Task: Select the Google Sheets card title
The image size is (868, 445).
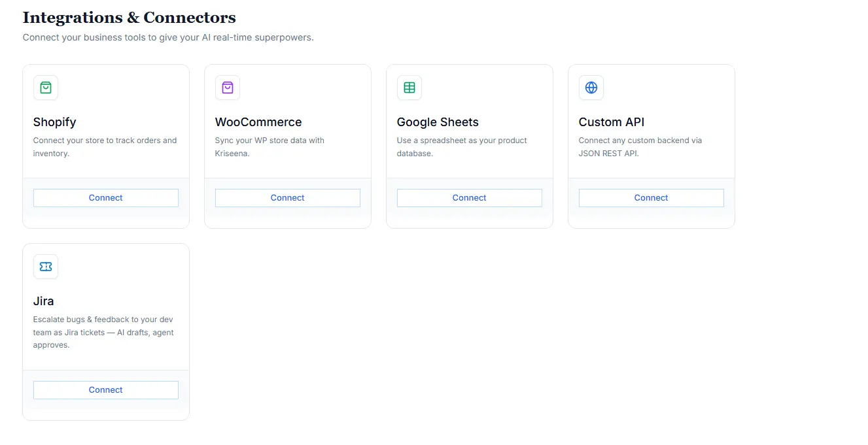Action: (438, 122)
